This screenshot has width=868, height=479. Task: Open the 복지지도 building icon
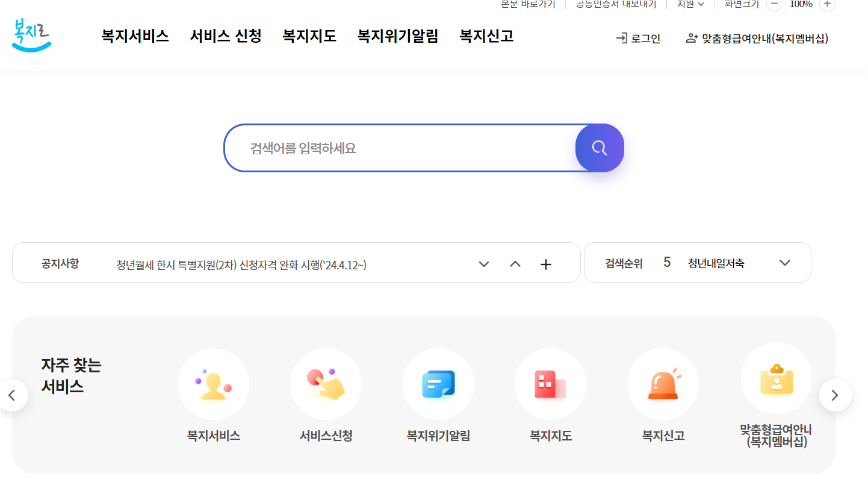(550, 384)
